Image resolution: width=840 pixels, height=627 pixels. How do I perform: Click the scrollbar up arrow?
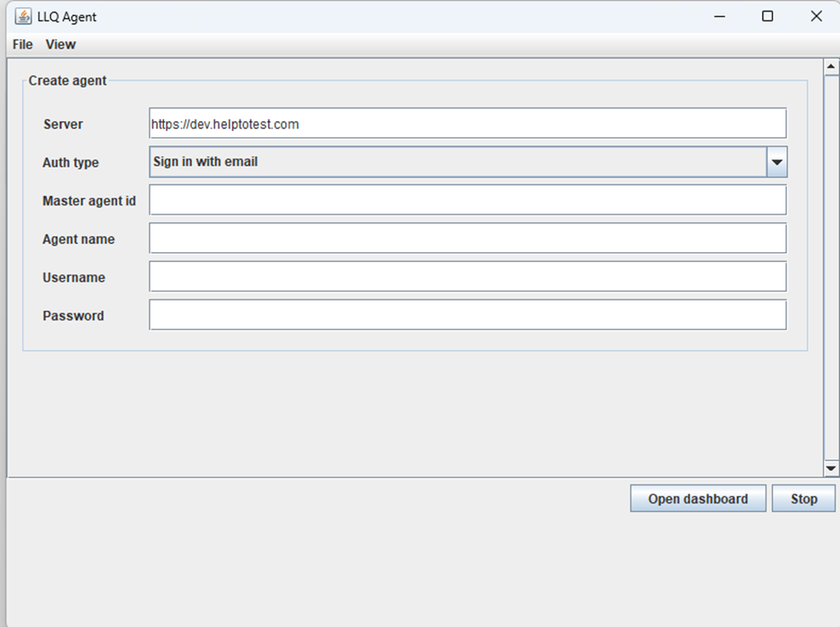coord(830,66)
